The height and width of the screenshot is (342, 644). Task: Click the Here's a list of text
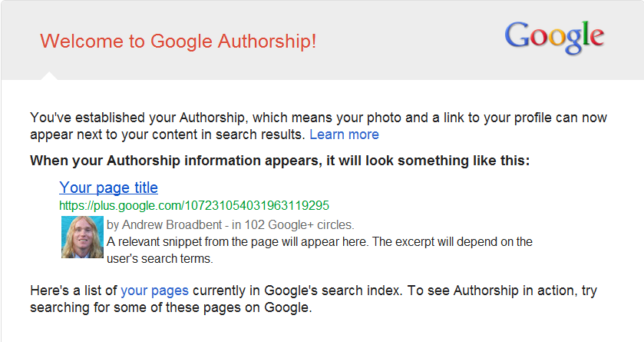(74, 291)
